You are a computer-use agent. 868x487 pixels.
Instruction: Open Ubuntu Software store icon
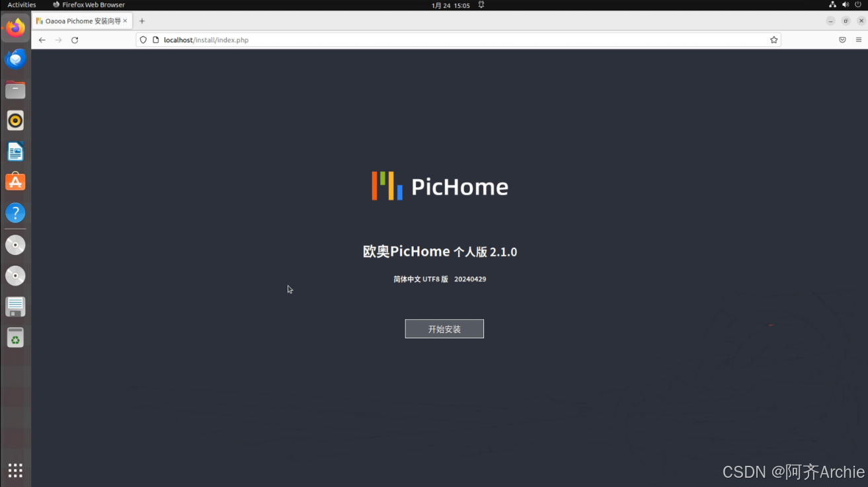click(15, 182)
